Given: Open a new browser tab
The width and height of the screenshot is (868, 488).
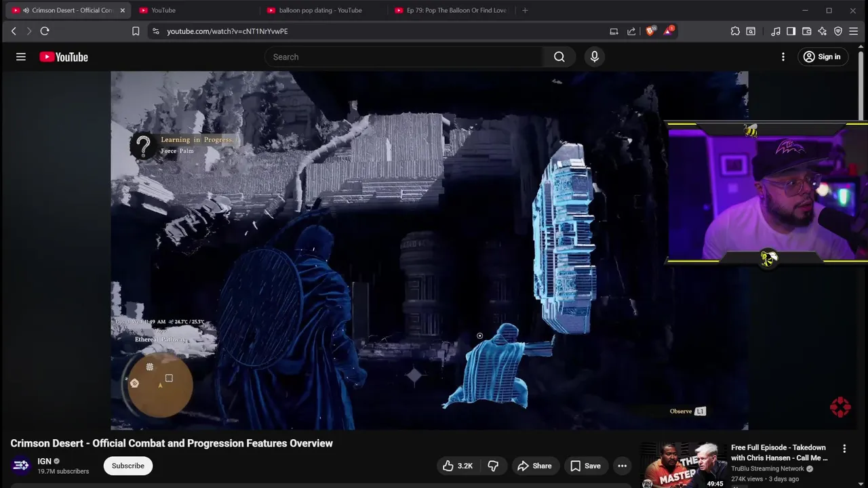Looking at the screenshot, I should tap(525, 10).
